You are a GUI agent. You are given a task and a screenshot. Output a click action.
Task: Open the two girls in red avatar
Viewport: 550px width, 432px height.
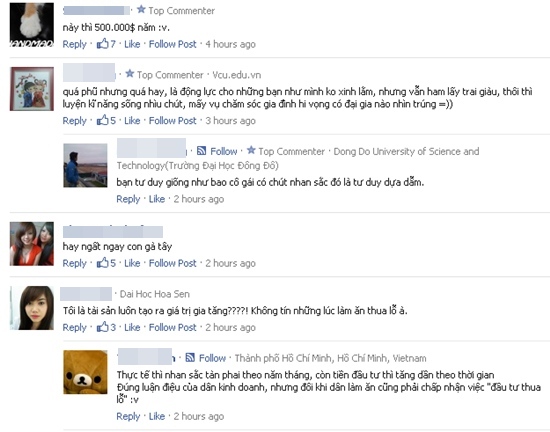point(32,244)
